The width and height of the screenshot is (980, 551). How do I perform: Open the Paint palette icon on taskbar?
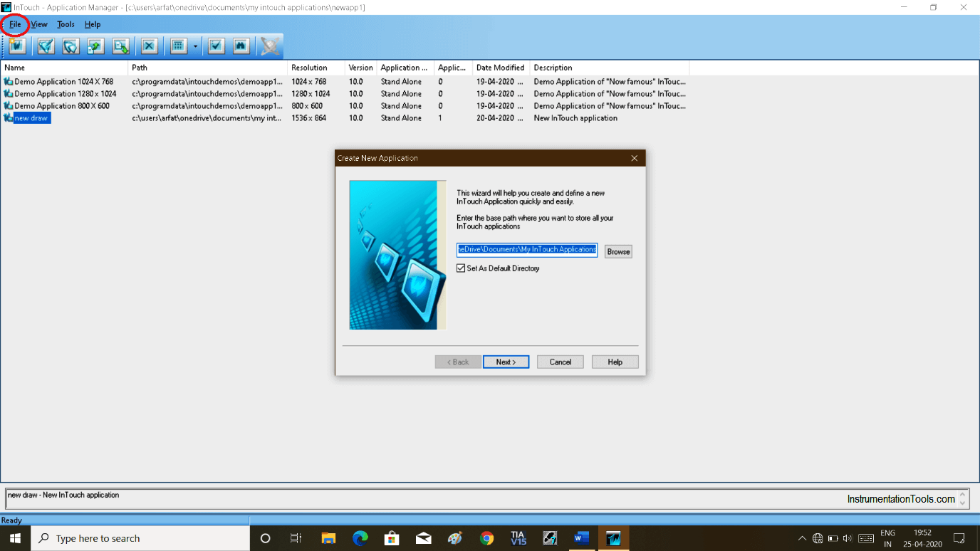455,538
